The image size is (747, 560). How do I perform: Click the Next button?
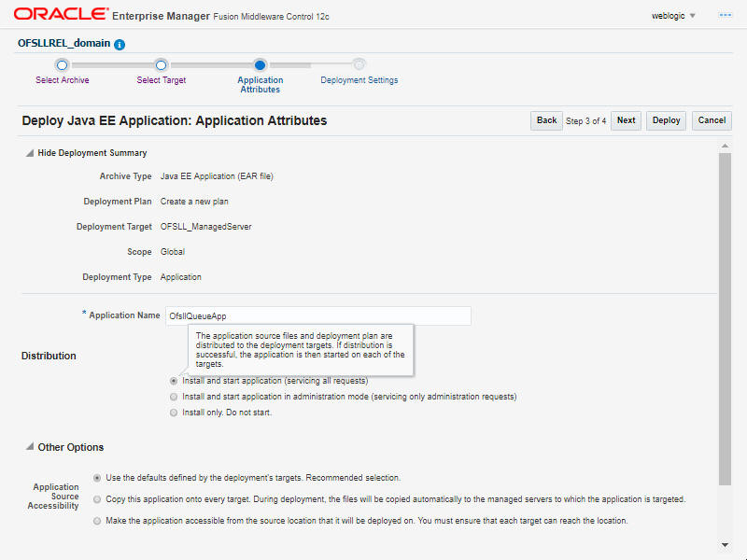click(626, 120)
